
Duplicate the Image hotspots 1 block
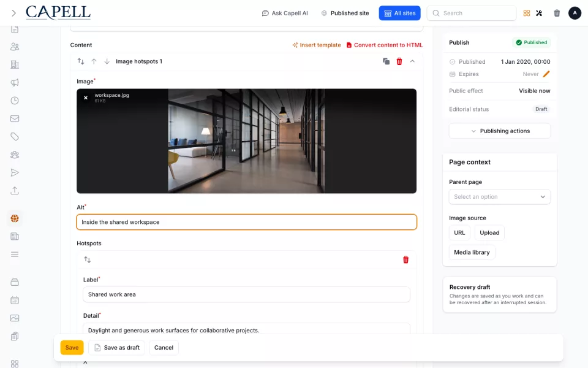[x=386, y=61]
